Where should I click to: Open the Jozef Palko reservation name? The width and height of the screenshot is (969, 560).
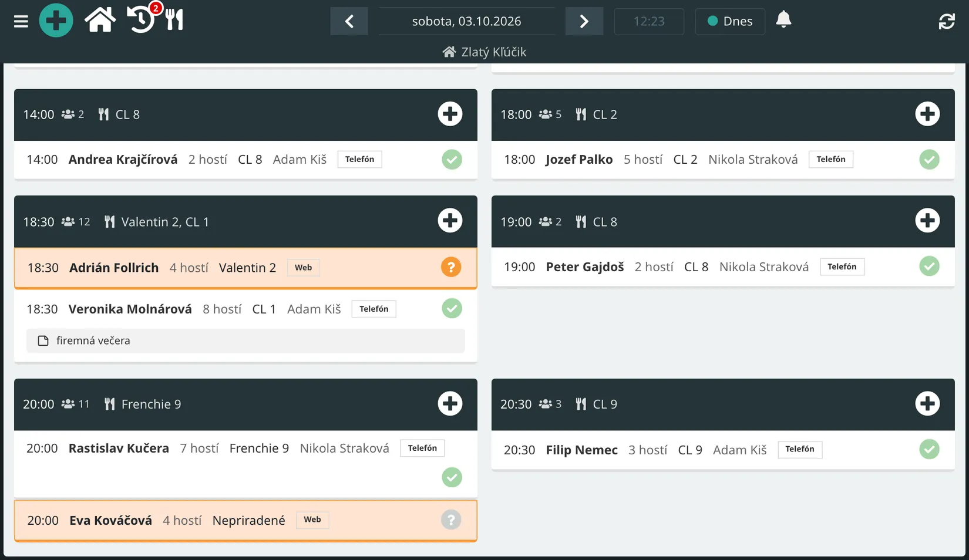579,160
